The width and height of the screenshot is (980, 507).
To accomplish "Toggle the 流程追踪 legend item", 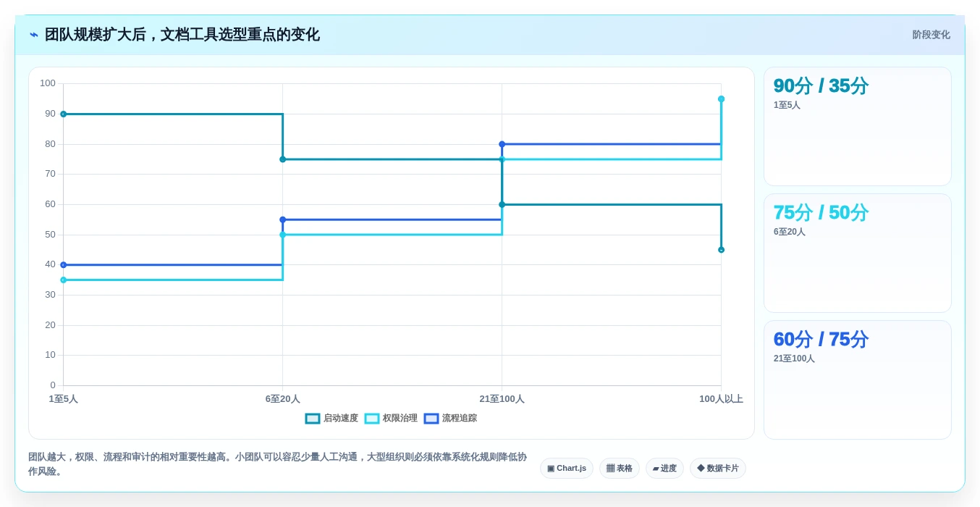I will [x=450, y=419].
